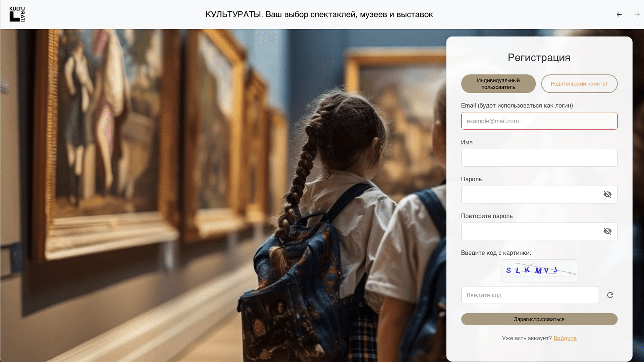Go forward with the right arrow icon
Screen dimensions: 644x362
(x=637, y=14)
